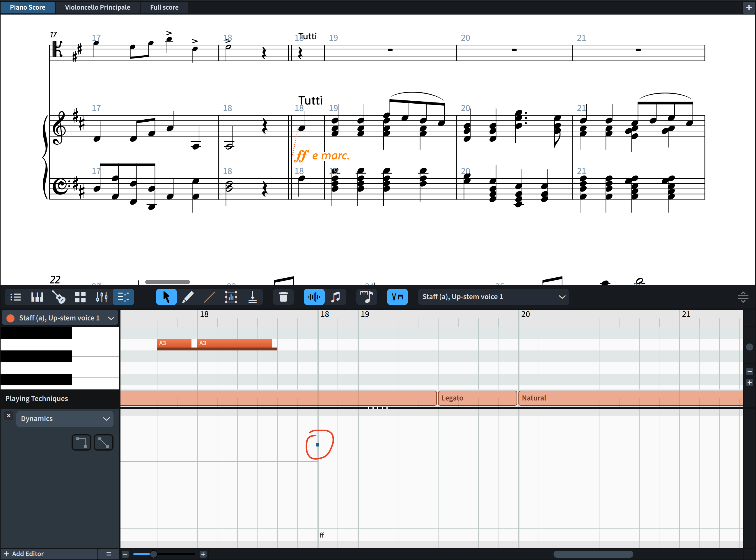The width and height of the screenshot is (756, 560).
Task: Toggle notated durations note view
Action: tap(336, 297)
